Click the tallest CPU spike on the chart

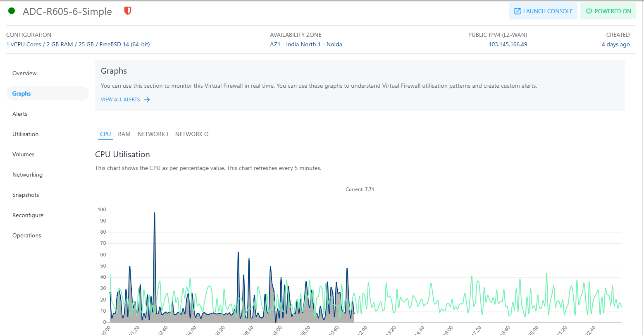154,213
